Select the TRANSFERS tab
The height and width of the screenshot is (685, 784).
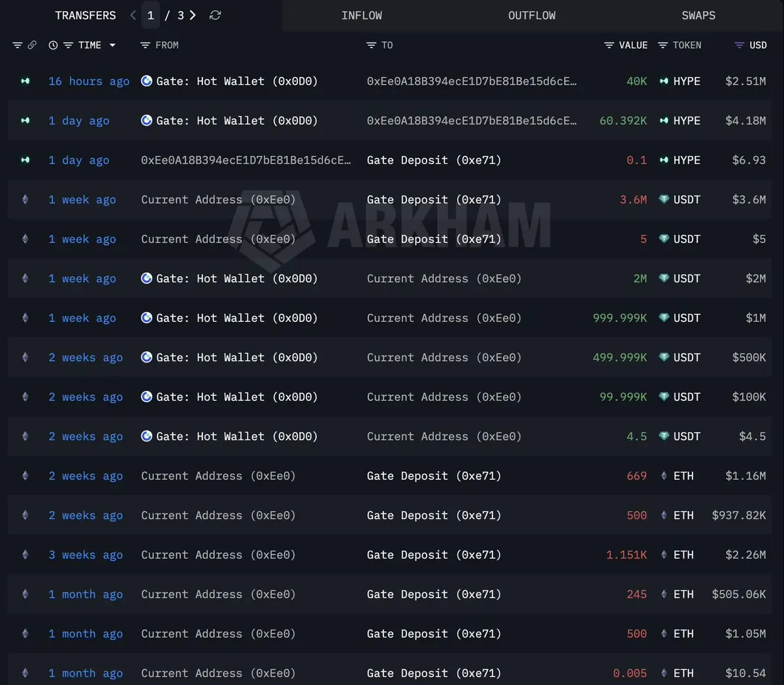point(85,15)
